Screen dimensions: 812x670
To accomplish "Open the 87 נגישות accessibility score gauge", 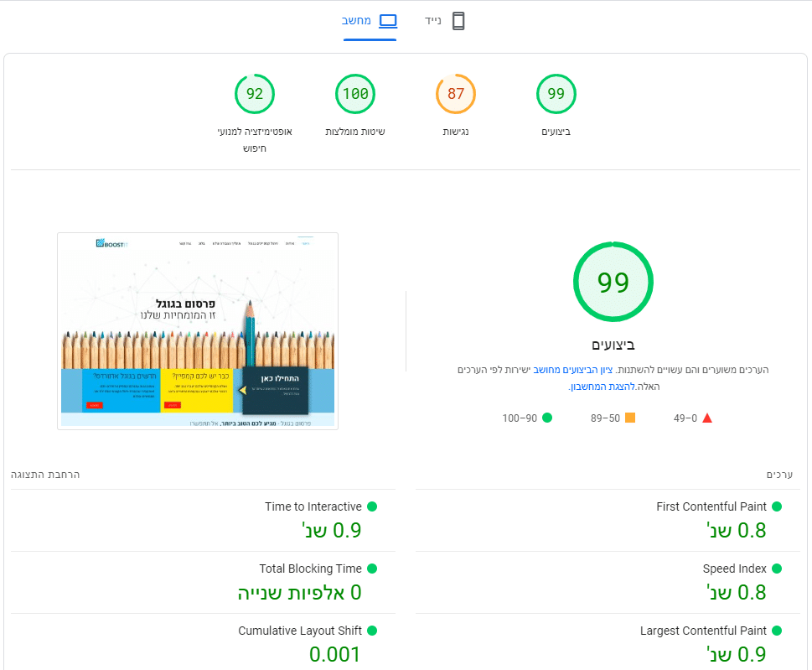I will tap(456, 94).
